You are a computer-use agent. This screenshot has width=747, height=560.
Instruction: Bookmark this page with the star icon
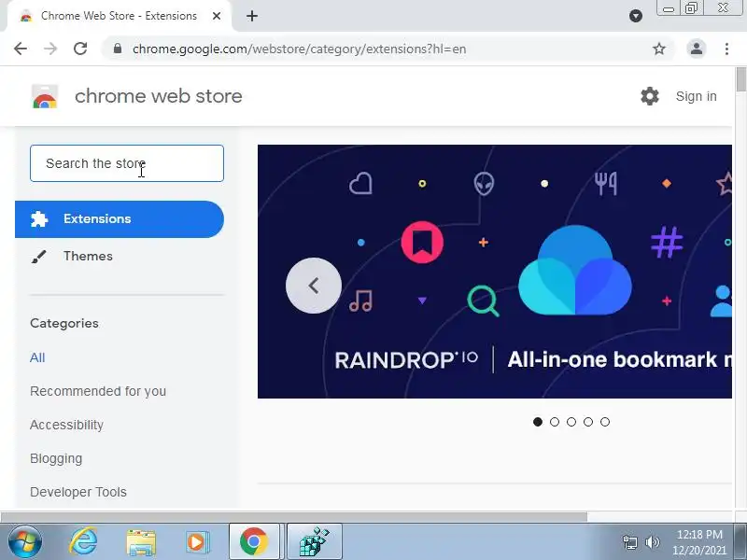[x=659, y=49]
